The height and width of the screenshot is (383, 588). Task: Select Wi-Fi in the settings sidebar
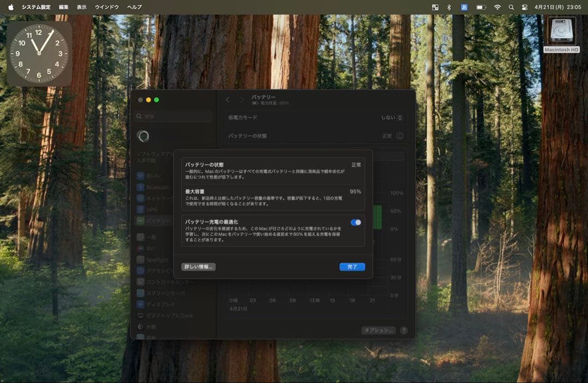152,177
